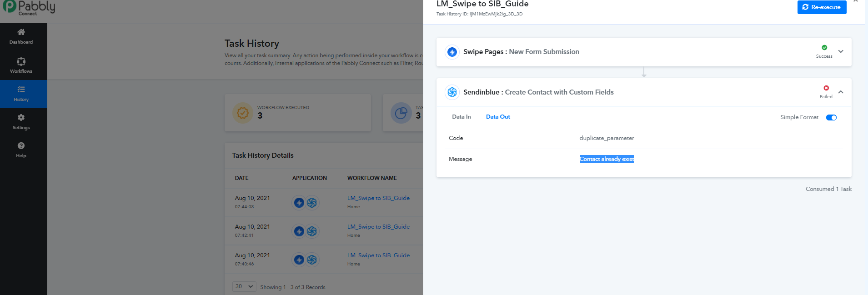868x295 pixels.
Task: Click Workflow Executed badge icon
Action: [243, 113]
